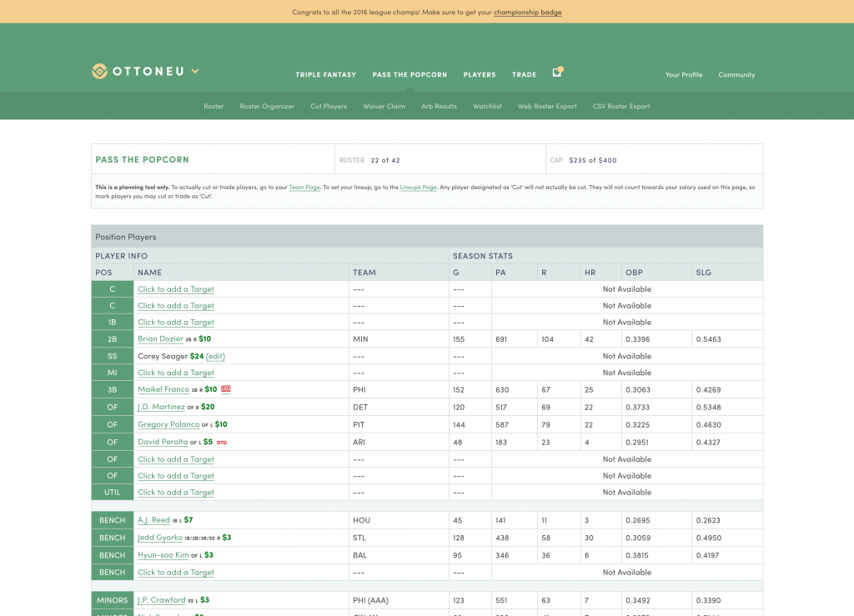Click the Ottoneu logo icon

click(99, 72)
